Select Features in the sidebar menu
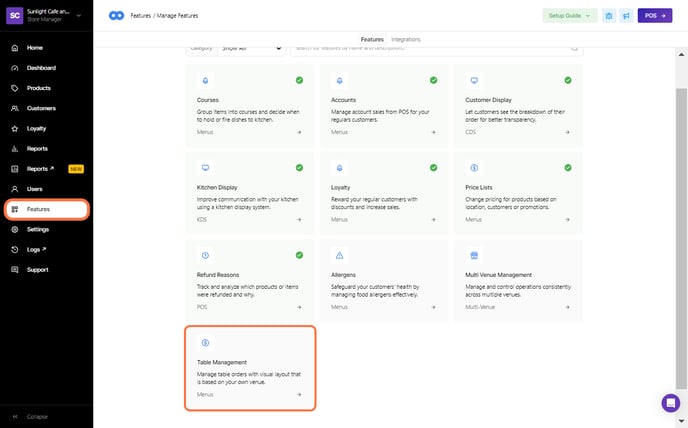 click(46, 209)
